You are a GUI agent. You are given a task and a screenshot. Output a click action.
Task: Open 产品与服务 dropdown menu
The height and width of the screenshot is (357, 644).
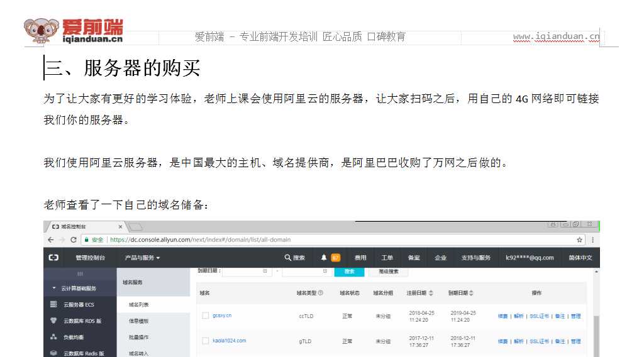142,258
